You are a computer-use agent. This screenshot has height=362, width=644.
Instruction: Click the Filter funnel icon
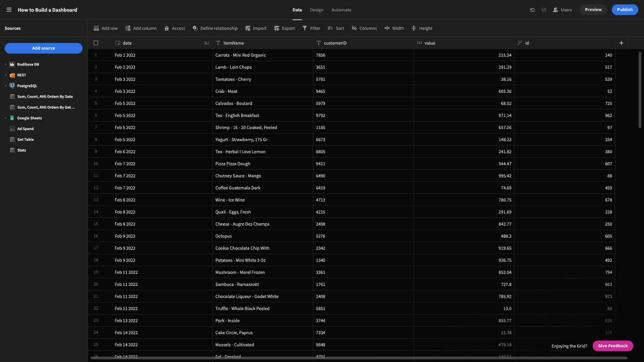305,28
